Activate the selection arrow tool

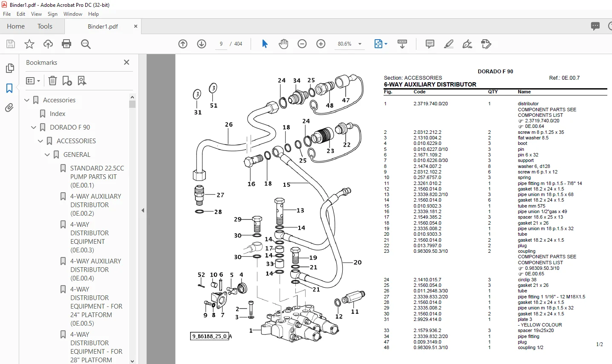(x=265, y=44)
